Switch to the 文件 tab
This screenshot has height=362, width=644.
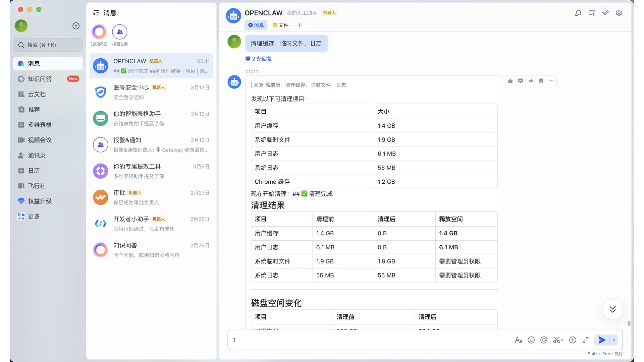pyautogui.click(x=280, y=25)
